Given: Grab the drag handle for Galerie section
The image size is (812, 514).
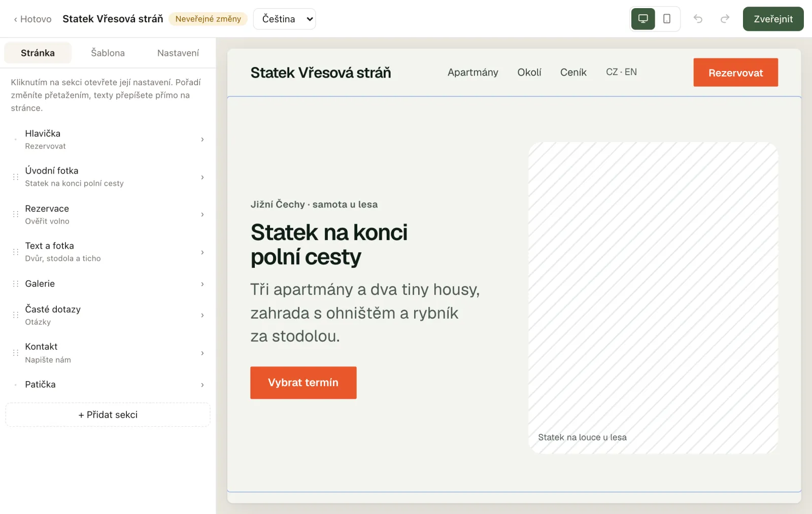Looking at the screenshot, I should 16,284.
